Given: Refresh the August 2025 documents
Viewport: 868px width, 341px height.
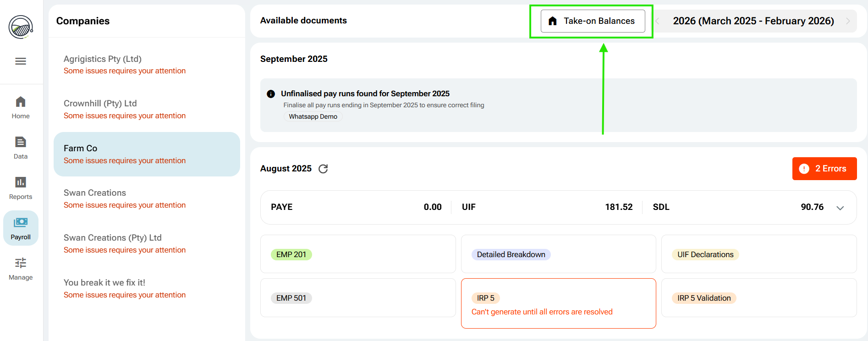Looking at the screenshot, I should (323, 169).
